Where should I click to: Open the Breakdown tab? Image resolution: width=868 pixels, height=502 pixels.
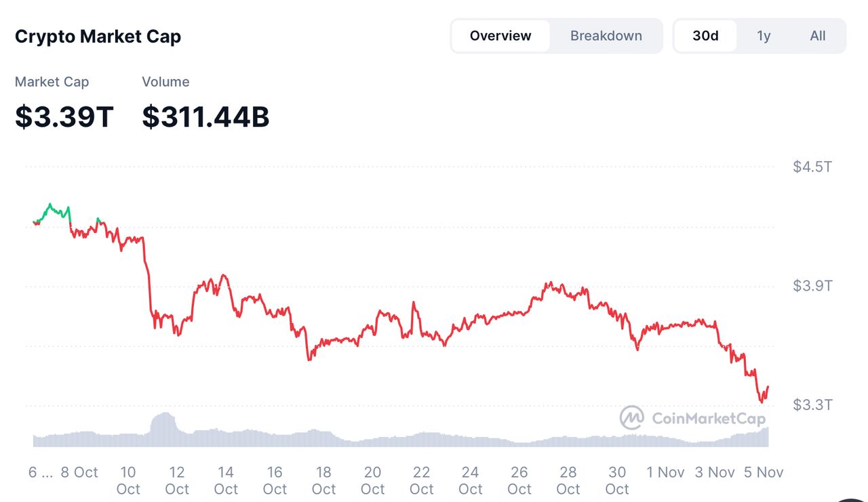point(606,36)
